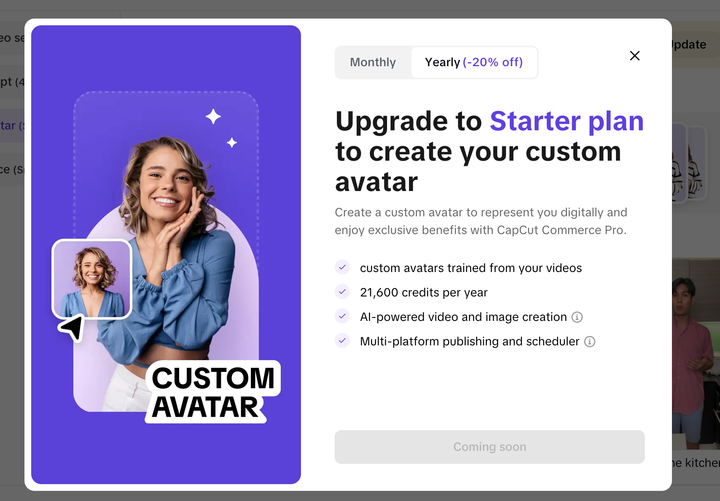
Task: Open info icon beside Multi-platform publishing and scheduler
Action: 590,342
